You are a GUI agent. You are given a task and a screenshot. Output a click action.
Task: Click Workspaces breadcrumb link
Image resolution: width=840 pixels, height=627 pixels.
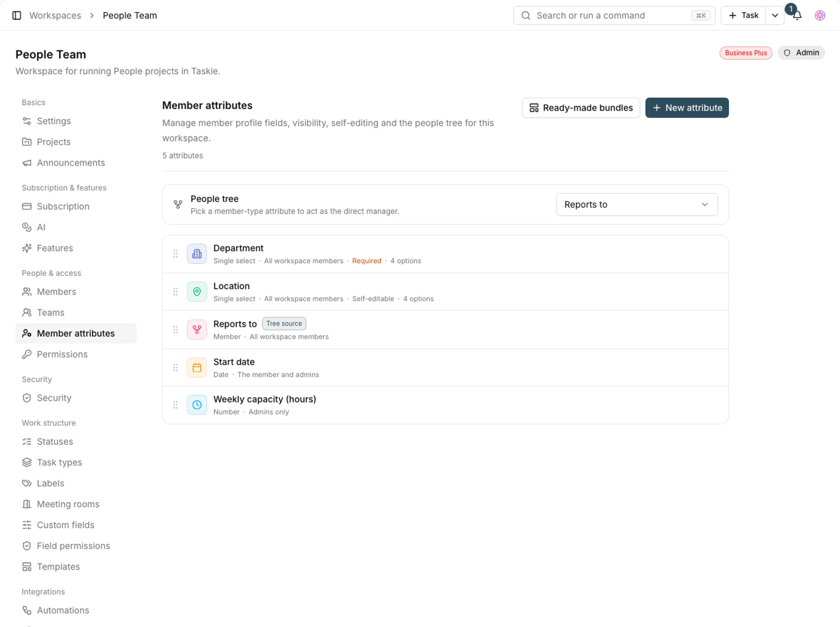[x=55, y=16]
